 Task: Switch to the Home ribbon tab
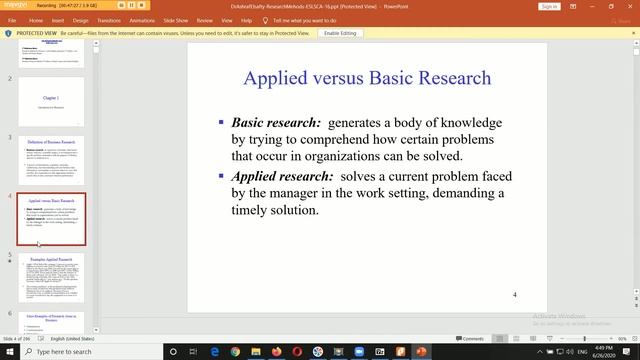click(36, 20)
